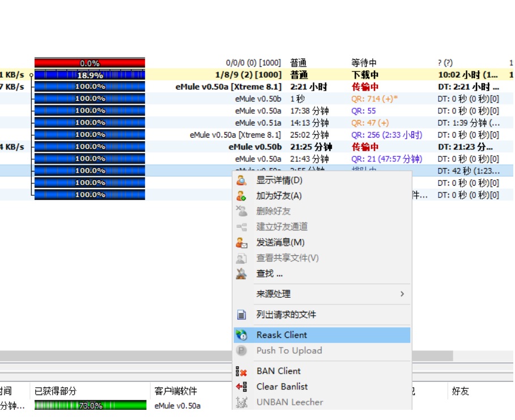The width and height of the screenshot is (515, 420).
Task: Expand the 来源处理 submenu arrow
Action: pyautogui.click(x=402, y=294)
